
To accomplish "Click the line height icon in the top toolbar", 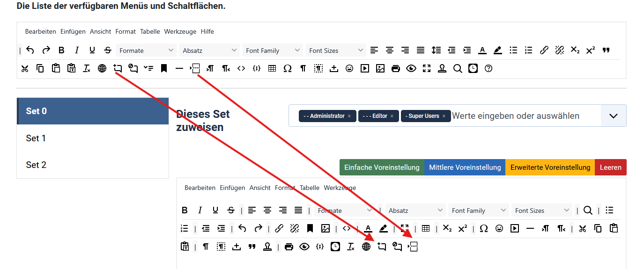I will pyautogui.click(x=436, y=50).
